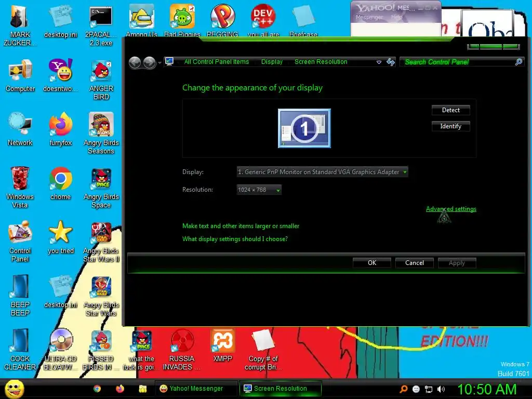532x399 pixels.
Task: Open the PEGGING desktop shortcut
Action: click(x=222, y=20)
